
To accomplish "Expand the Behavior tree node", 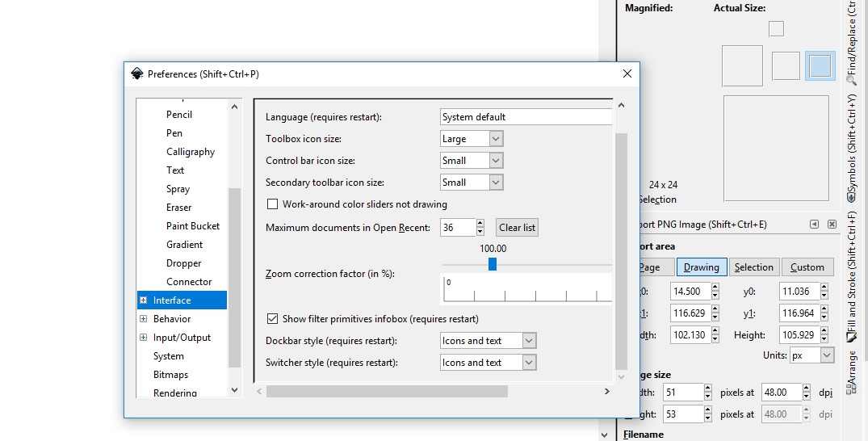I will pos(144,319).
